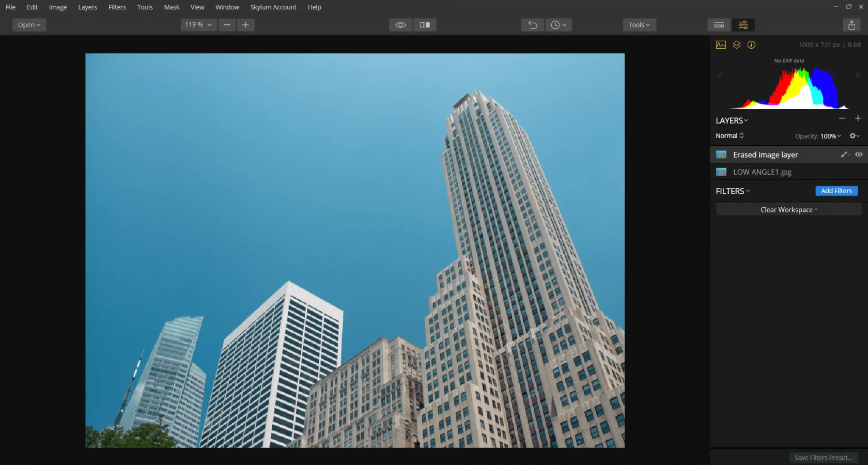
Task: Open the image info icon
Action: pos(751,45)
